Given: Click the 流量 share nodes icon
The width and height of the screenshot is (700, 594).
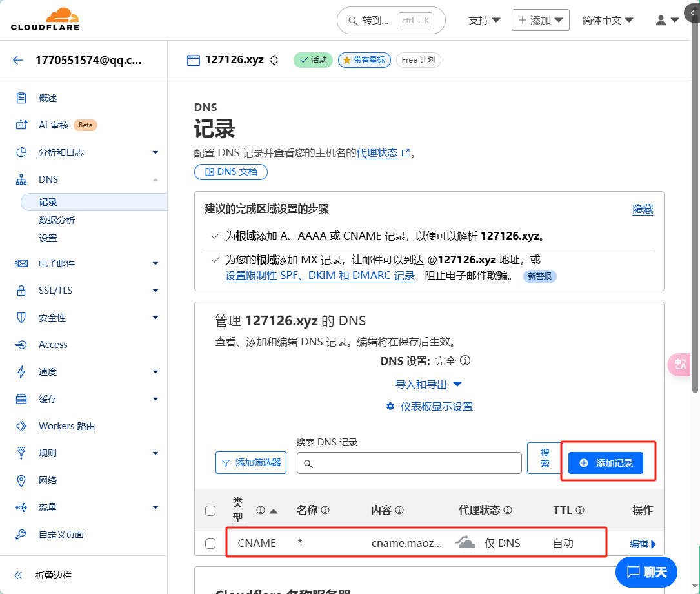Looking at the screenshot, I should (x=21, y=507).
